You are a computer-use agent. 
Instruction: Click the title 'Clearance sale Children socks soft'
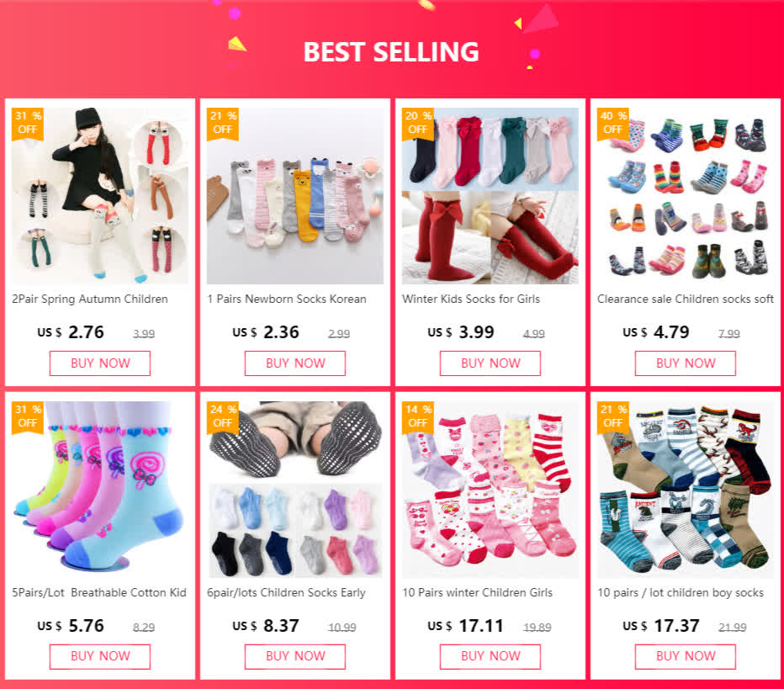point(685,299)
